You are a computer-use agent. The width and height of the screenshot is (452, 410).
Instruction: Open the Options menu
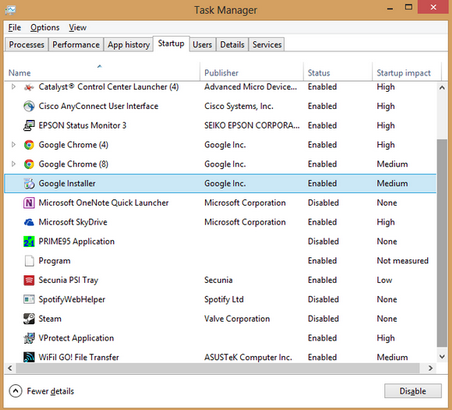coord(45,28)
